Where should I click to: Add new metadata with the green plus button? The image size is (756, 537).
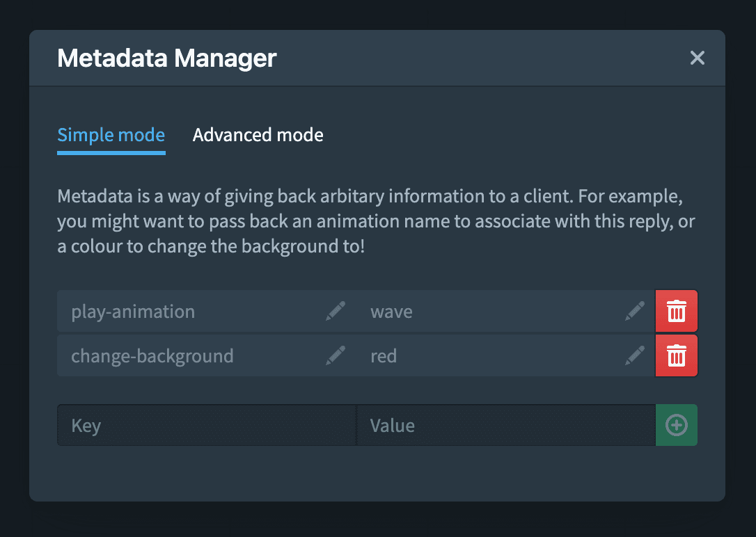pos(677,425)
